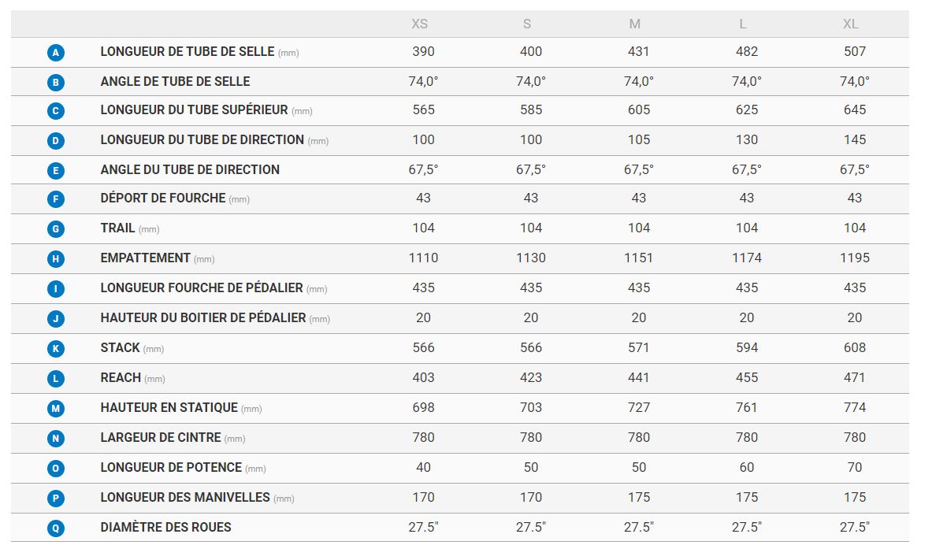This screenshot has height=560, width=932.
Task: Click the 594 stack value for L
Action: point(746,347)
